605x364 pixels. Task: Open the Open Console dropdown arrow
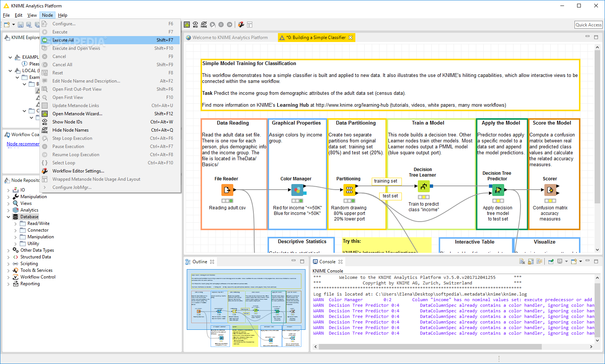point(580,261)
